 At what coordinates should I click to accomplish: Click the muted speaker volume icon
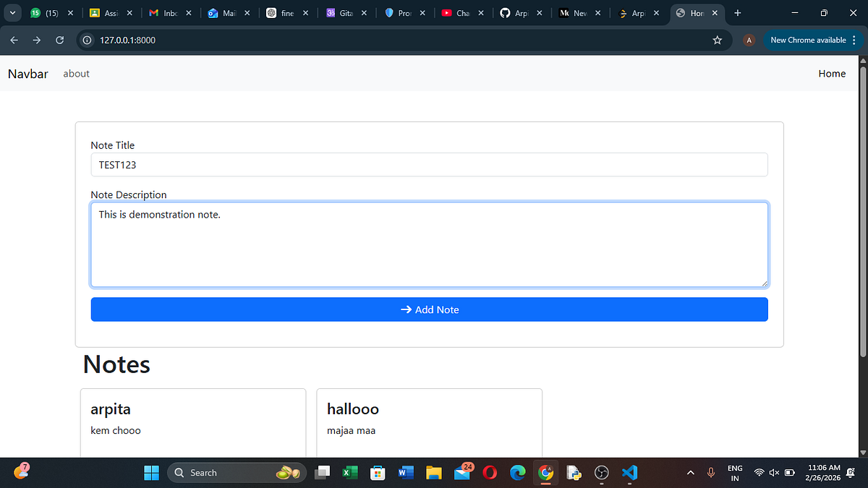(774, 473)
